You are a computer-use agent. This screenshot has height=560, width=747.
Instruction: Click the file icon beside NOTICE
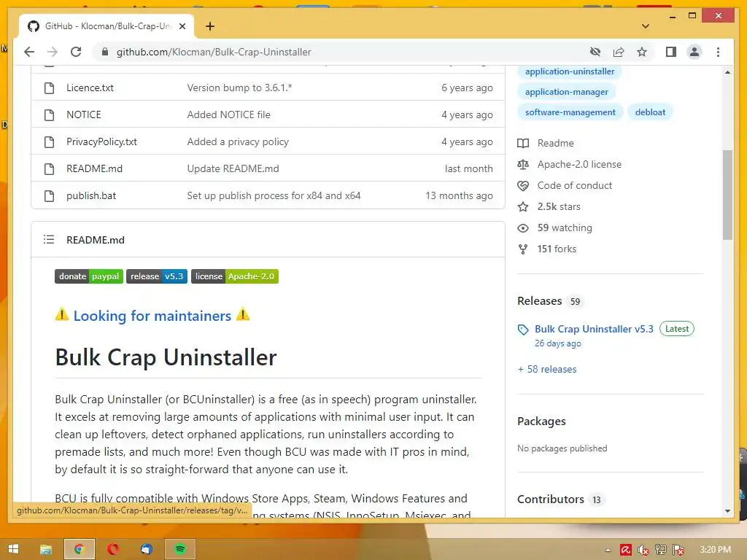pos(49,114)
